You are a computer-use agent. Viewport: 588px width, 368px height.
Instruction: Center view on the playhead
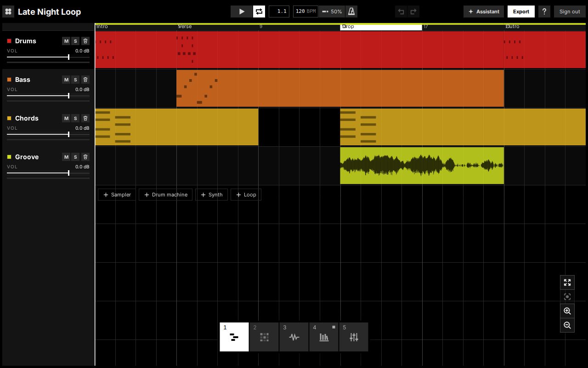coord(567,297)
